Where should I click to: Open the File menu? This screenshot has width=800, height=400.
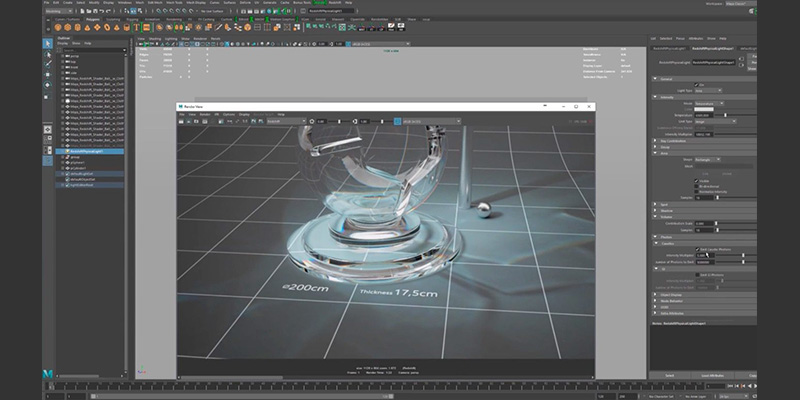[x=46, y=3]
